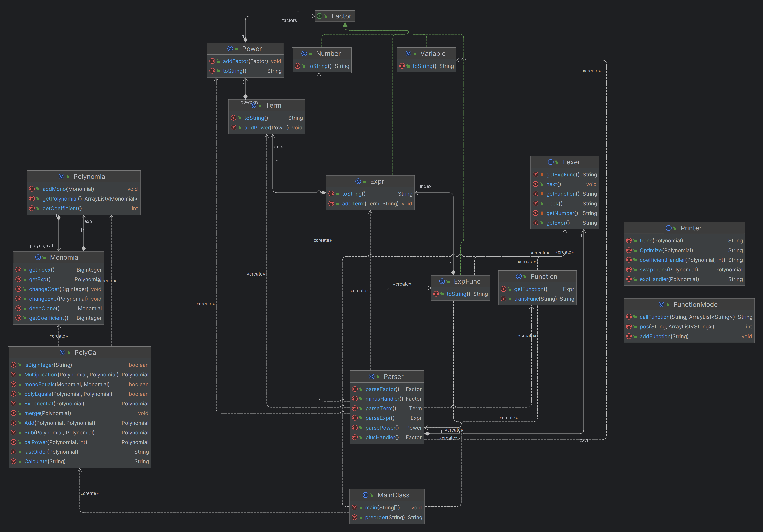Screen dimensions: 763x532
Task: Click the class icon next to Printer
Action: [669, 228]
